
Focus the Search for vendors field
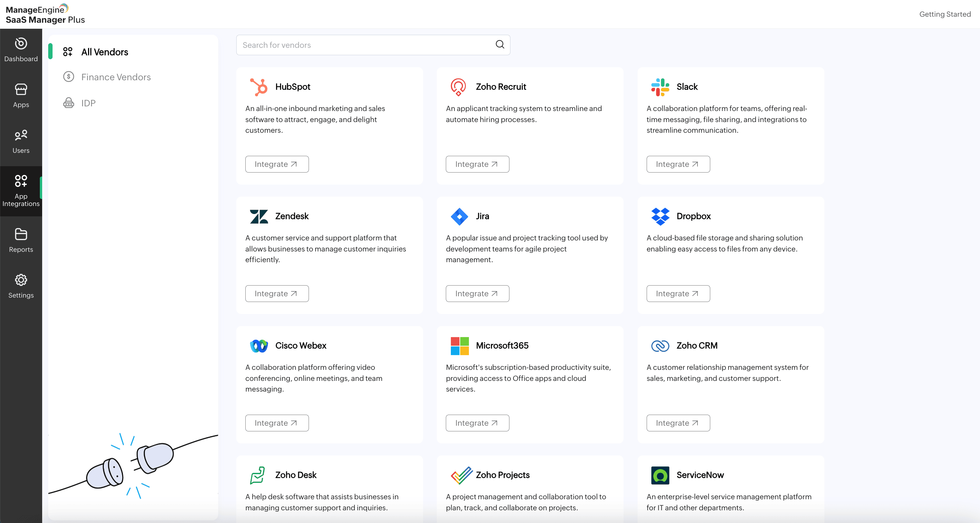(x=365, y=45)
